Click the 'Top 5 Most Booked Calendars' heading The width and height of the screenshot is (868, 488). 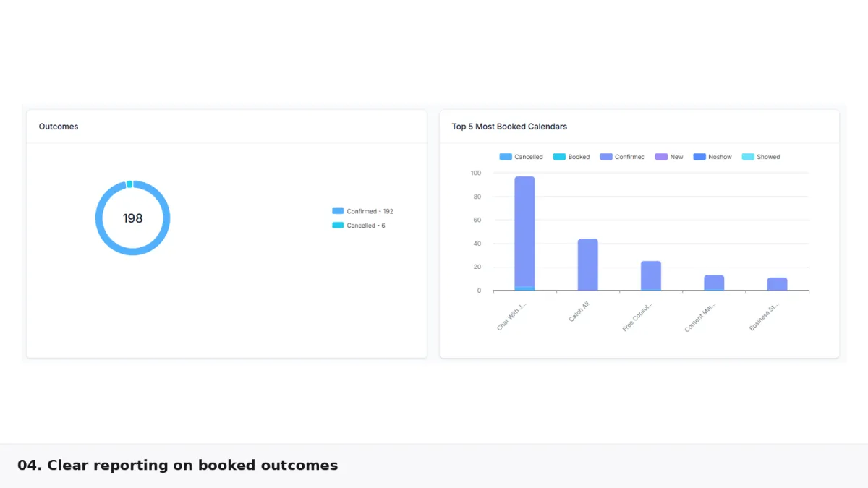[x=509, y=127]
